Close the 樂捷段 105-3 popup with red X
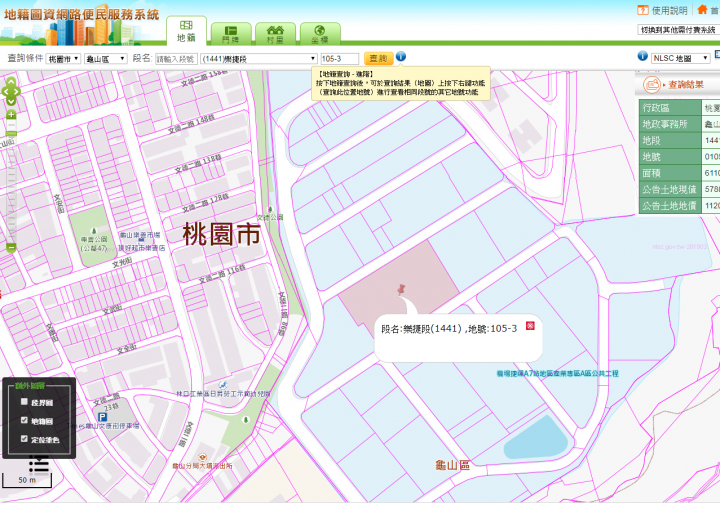This screenshot has height=509, width=720. tap(530, 326)
